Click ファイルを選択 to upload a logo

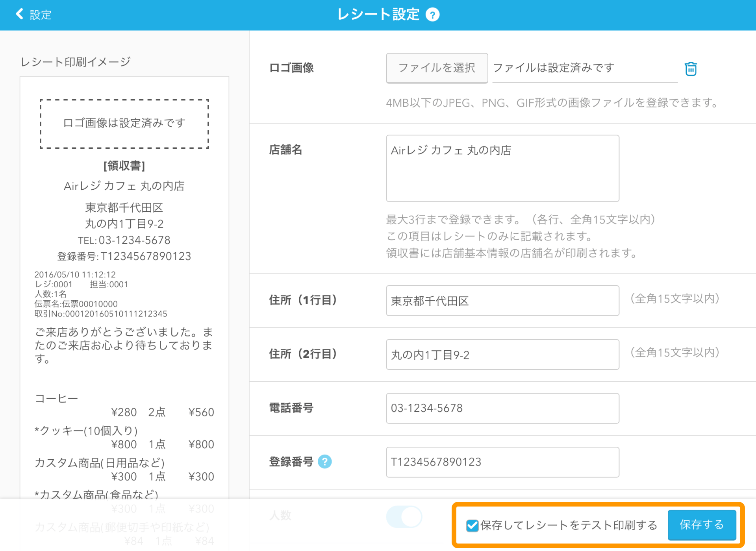click(437, 68)
